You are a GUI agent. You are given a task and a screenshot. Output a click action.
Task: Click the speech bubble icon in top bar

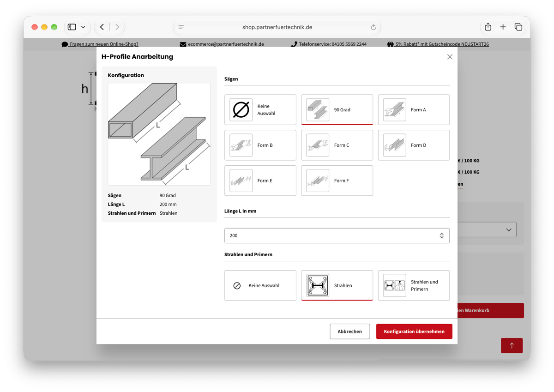pos(65,44)
